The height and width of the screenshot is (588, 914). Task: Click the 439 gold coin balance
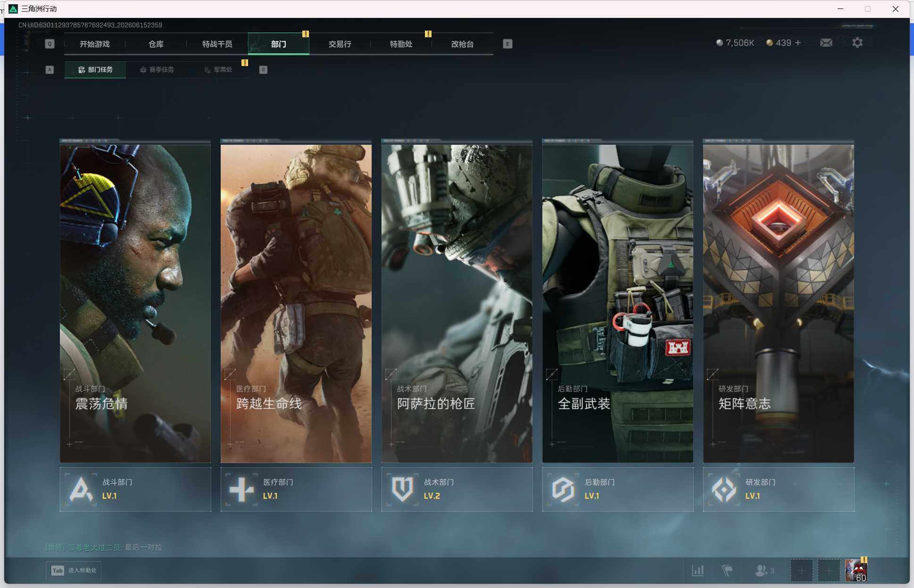779,43
